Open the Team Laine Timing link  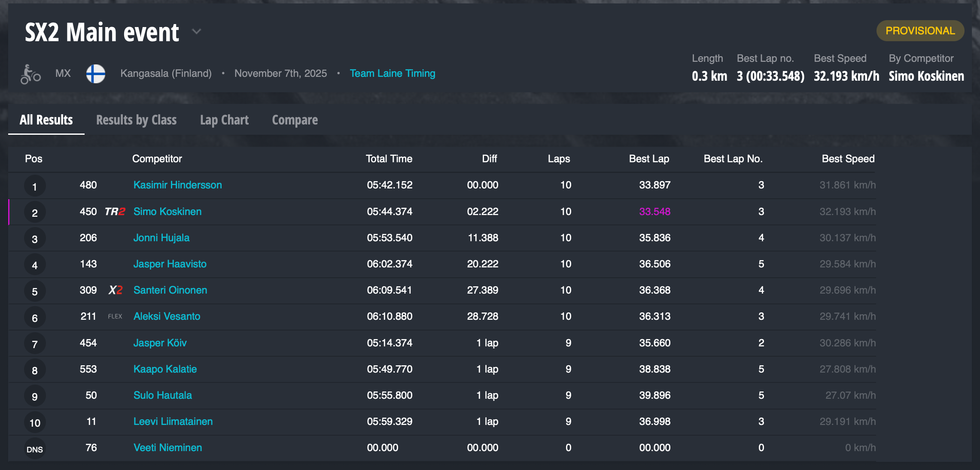[x=392, y=73]
